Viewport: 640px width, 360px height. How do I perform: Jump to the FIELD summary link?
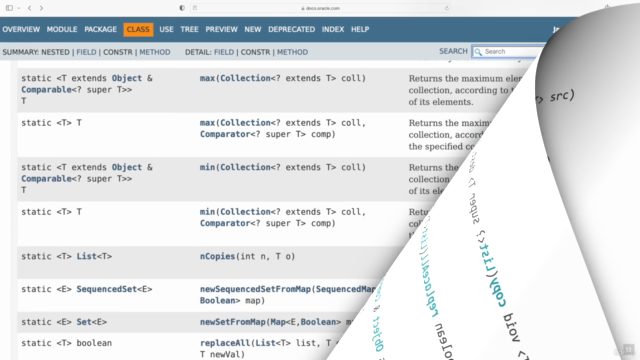[x=87, y=52]
